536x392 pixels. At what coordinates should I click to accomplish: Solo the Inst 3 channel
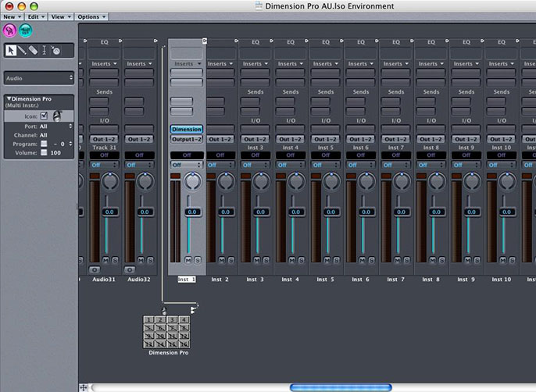point(266,260)
